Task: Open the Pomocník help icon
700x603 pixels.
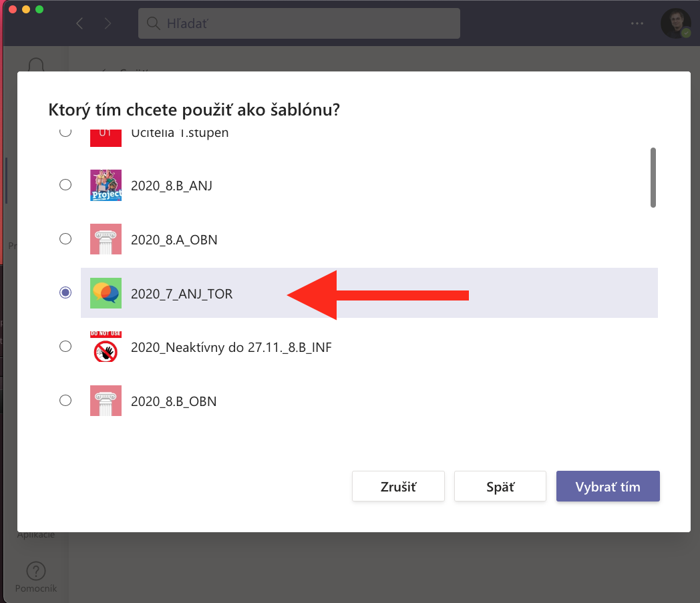Action: point(35,572)
